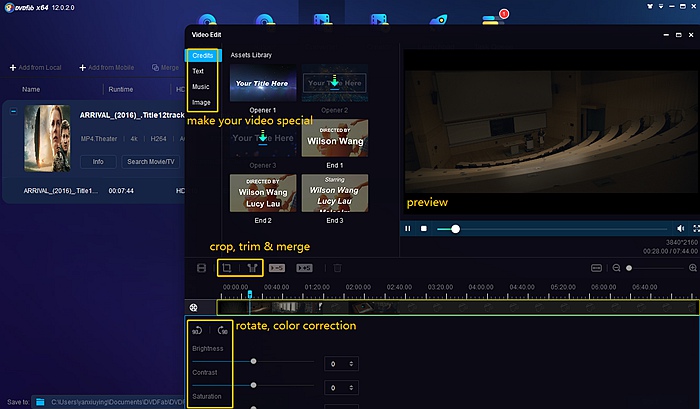Open the DVDFab skin shirt icon
700x409 pixels.
click(x=650, y=6)
